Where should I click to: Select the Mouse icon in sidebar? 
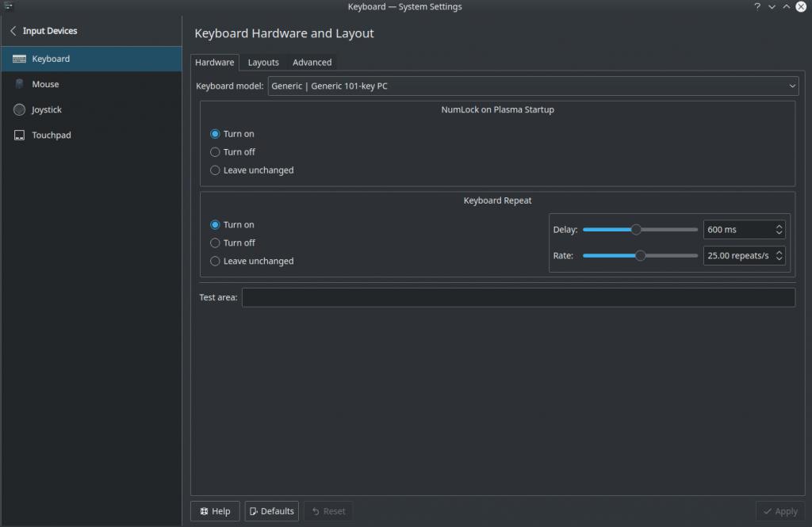point(19,84)
